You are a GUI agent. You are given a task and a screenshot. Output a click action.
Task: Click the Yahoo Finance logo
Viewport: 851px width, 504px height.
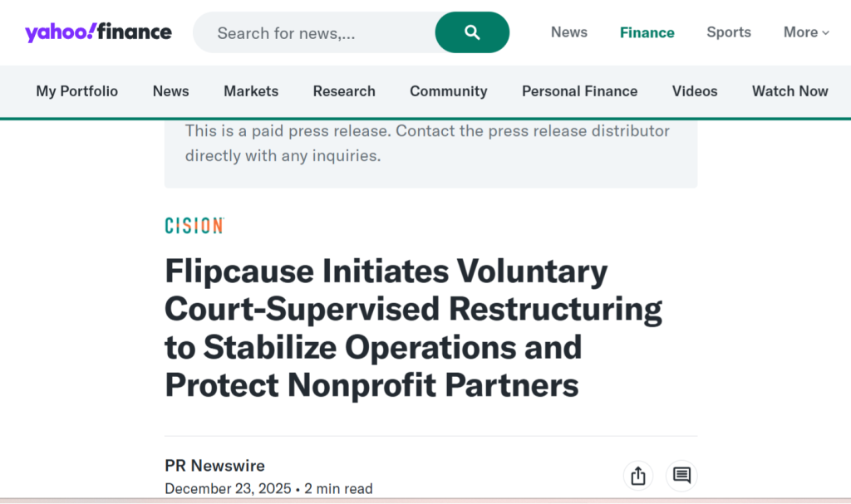[x=98, y=32]
